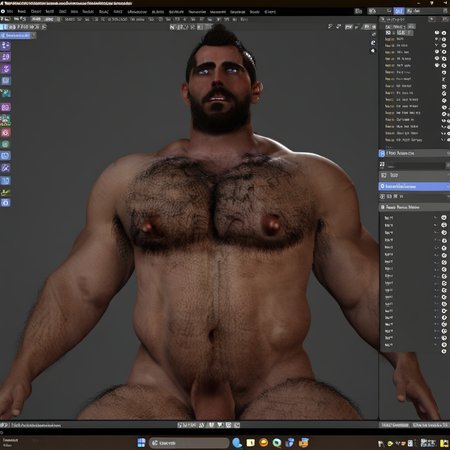Click the taskbar search box
Viewport: 450px width, 450px height.
tap(189, 443)
